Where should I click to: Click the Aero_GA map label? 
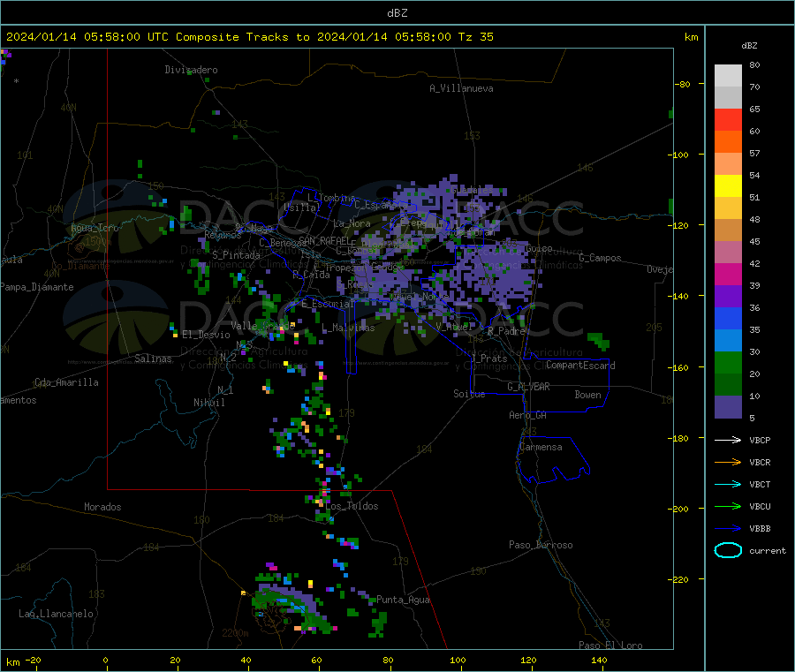528,415
